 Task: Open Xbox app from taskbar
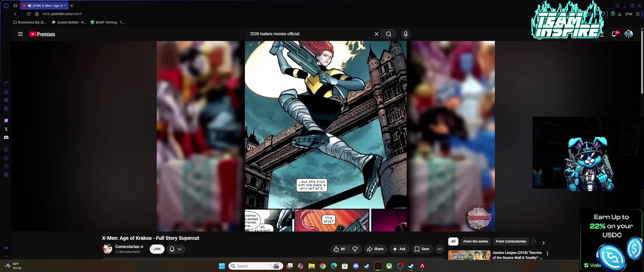pos(389,266)
